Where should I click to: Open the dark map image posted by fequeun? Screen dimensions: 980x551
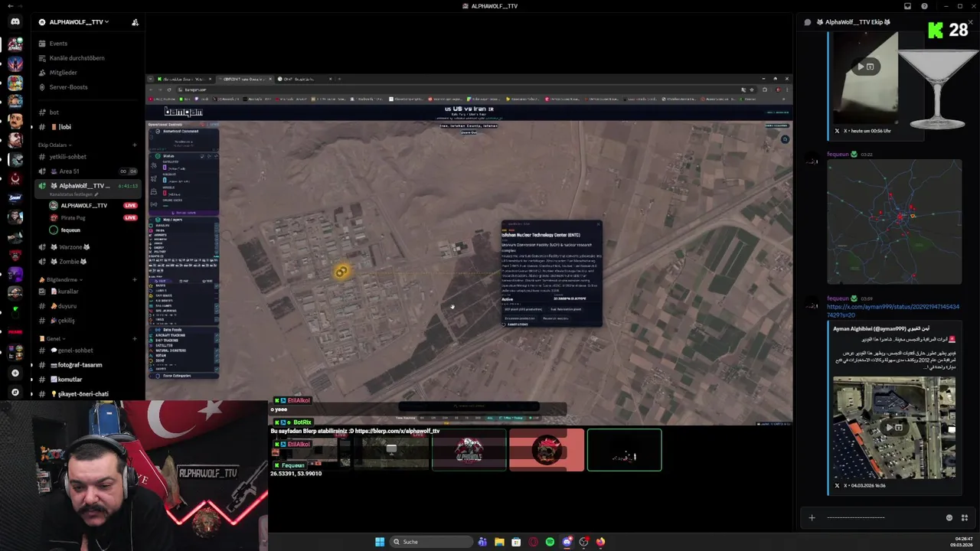point(894,222)
